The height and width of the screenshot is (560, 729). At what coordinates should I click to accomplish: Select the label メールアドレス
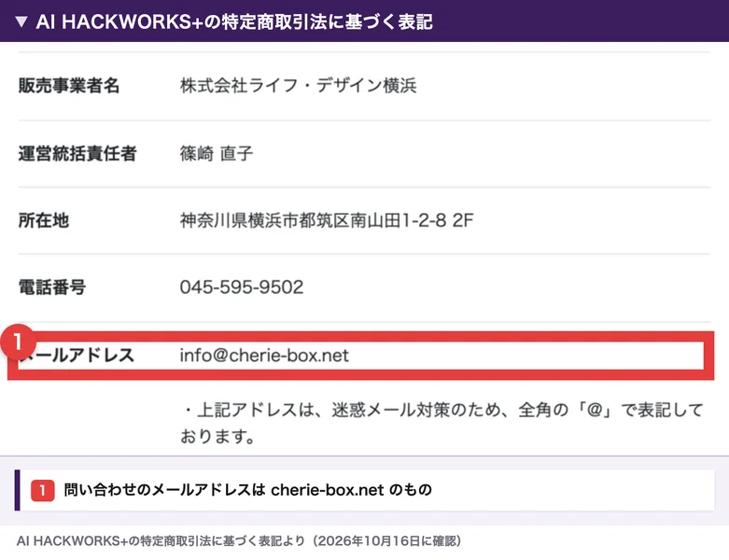point(77,356)
